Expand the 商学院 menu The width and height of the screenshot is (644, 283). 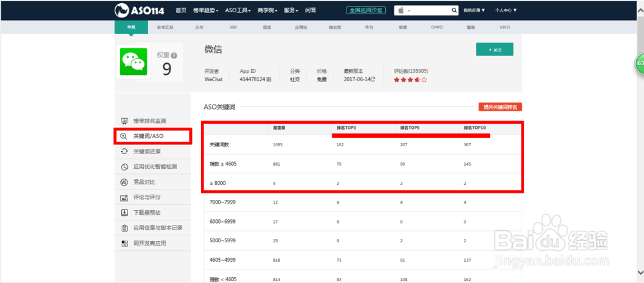[x=268, y=10]
